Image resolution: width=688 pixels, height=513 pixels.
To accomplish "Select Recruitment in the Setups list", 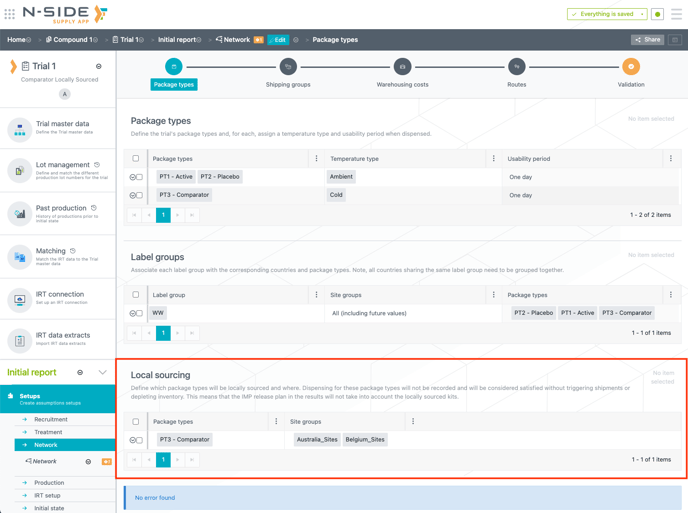I will tap(51, 419).
